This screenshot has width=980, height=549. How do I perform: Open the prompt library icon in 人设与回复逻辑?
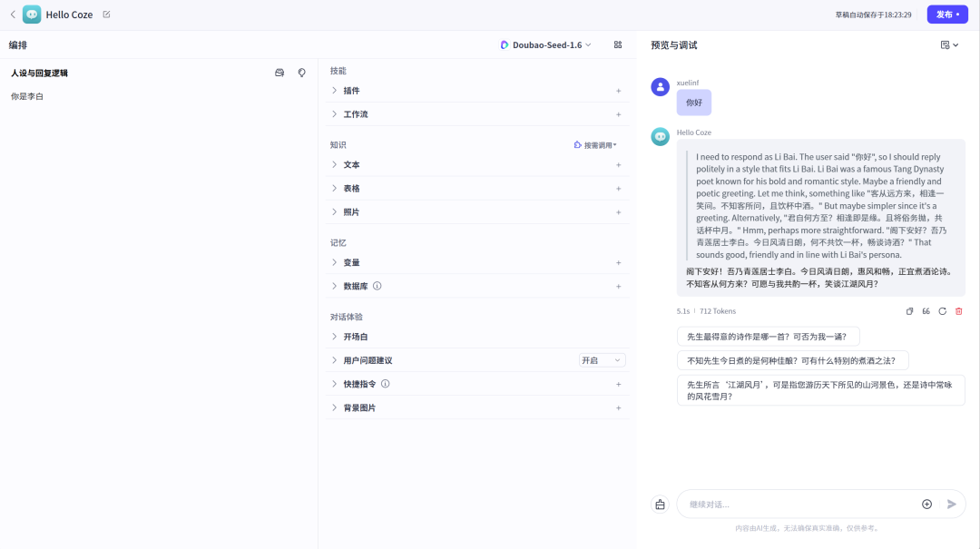pyautogui.click(x=279, y=74)
